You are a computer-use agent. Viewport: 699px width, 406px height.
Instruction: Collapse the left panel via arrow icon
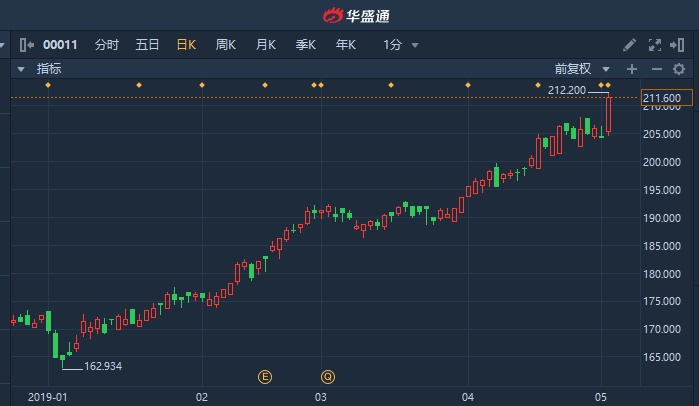[27, 45]
